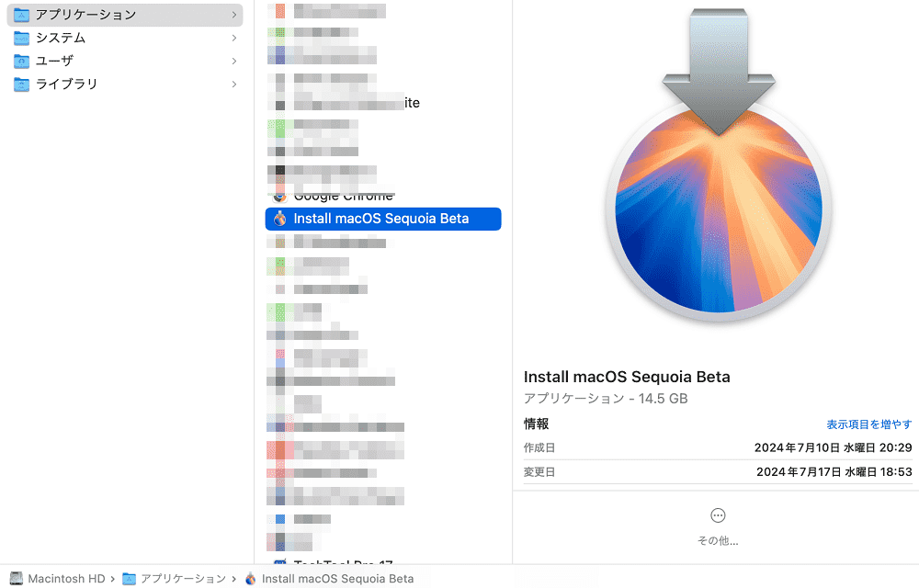Open アプリケーション in the path bar
Viewport: 919px width, 588px height.
click(183, 579)
